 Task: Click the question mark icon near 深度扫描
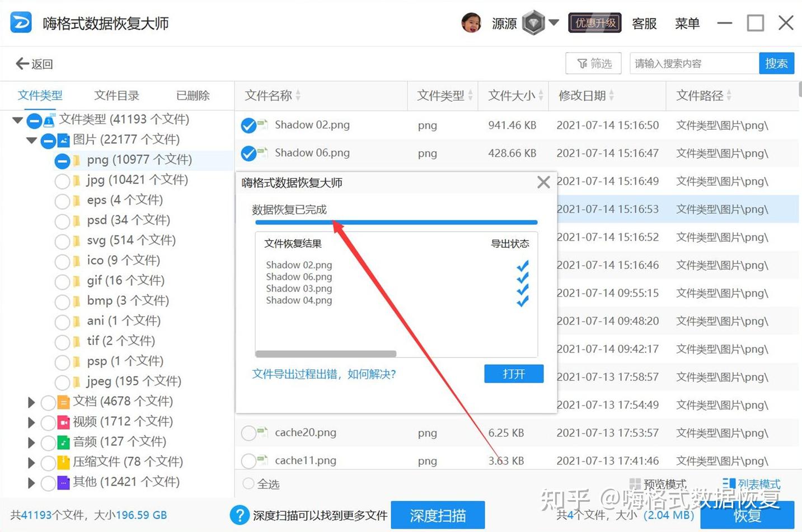[240, 515]
